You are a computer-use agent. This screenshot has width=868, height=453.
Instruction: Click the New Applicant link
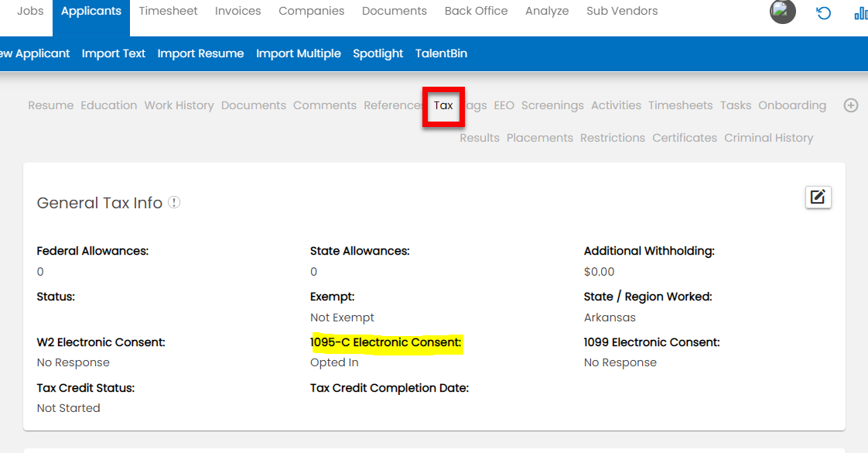(x=35, y=53)
